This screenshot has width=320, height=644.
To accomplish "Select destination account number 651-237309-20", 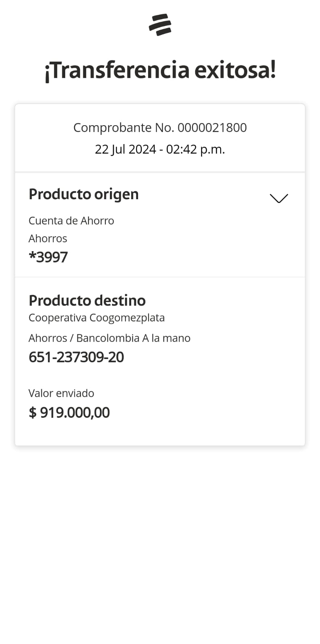I will tap(76, 357).
